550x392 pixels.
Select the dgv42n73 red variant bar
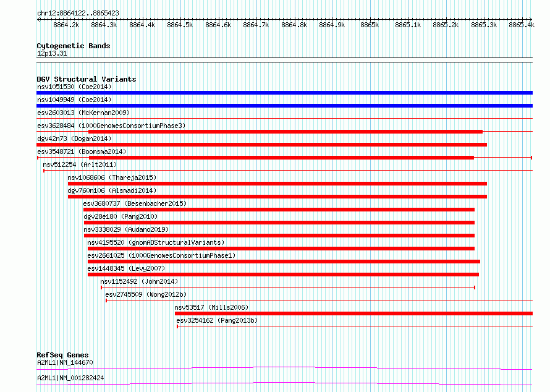[x=261, y=145]
